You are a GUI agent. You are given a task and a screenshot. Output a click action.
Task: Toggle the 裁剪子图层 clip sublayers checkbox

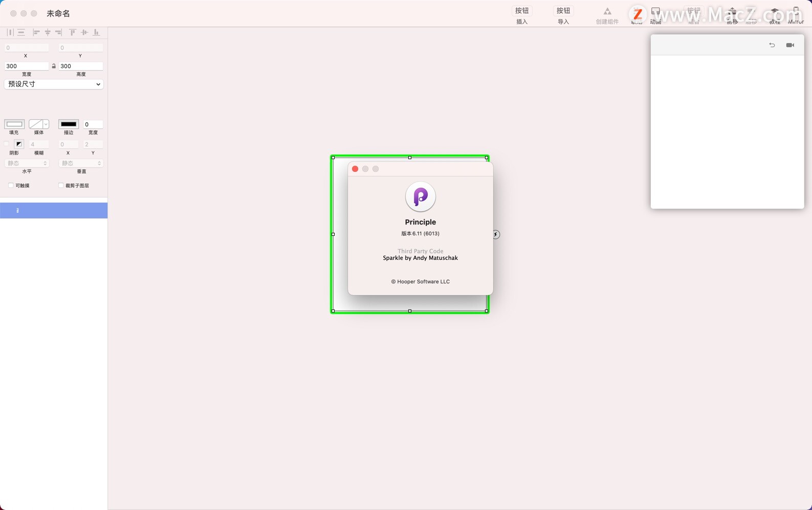[61, 185]
